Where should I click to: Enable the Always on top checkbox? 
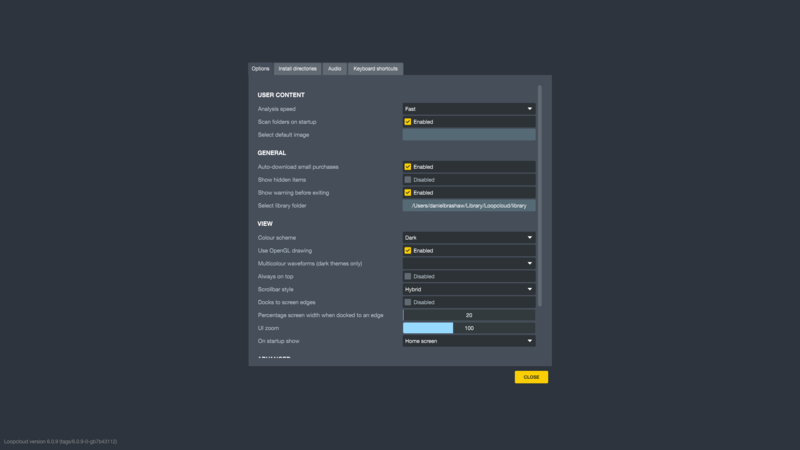tap(408, 277)
